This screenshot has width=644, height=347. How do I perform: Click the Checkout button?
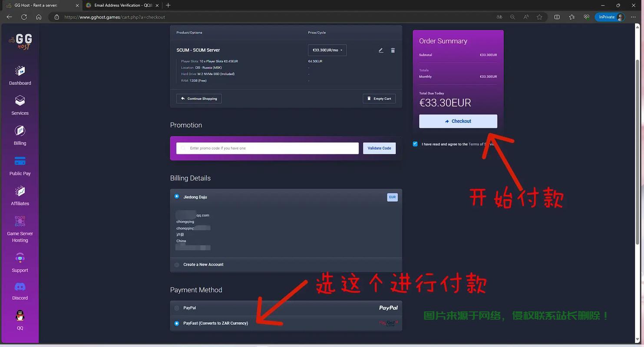[x=458, y=121]
